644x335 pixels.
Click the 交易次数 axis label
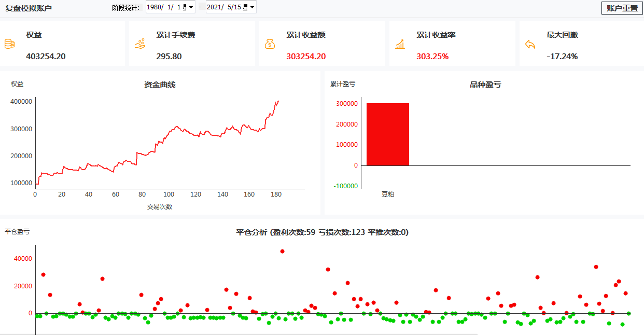coord(160,206)
